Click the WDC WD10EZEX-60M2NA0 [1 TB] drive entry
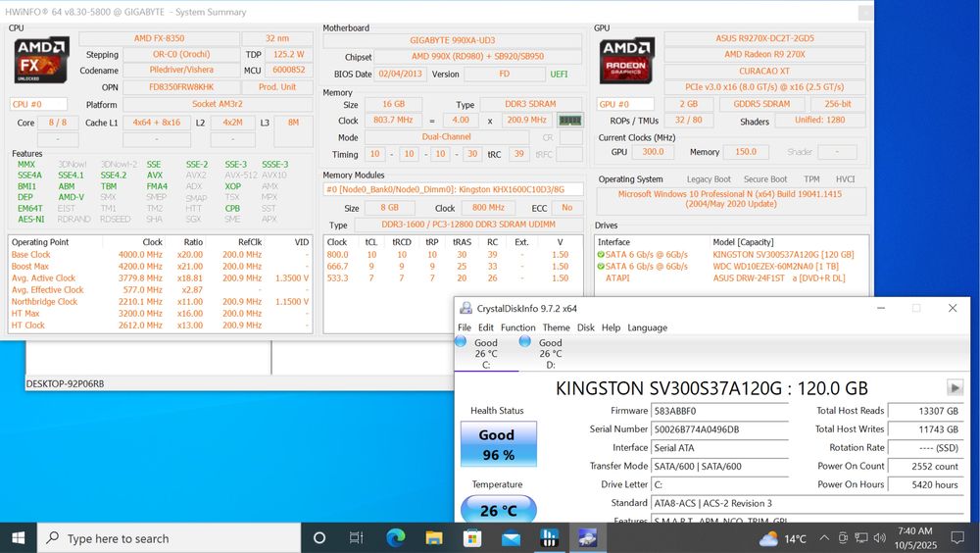 click(775, 267)
